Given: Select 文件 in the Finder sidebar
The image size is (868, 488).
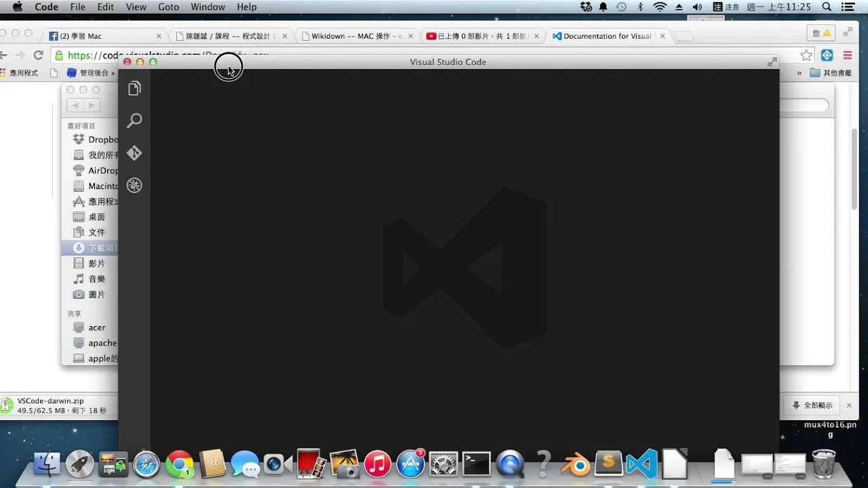Looking at the screenshot, I should click(90, 232).
